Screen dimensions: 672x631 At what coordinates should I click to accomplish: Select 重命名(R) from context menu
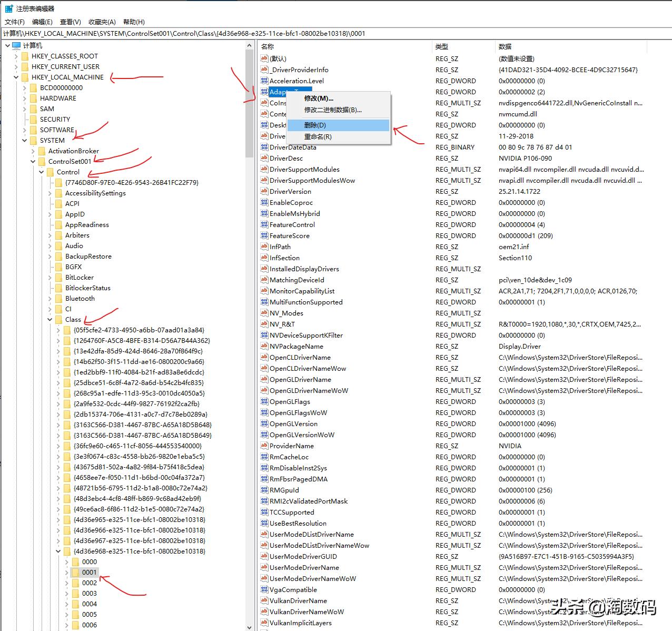click(x=318, y=137)
